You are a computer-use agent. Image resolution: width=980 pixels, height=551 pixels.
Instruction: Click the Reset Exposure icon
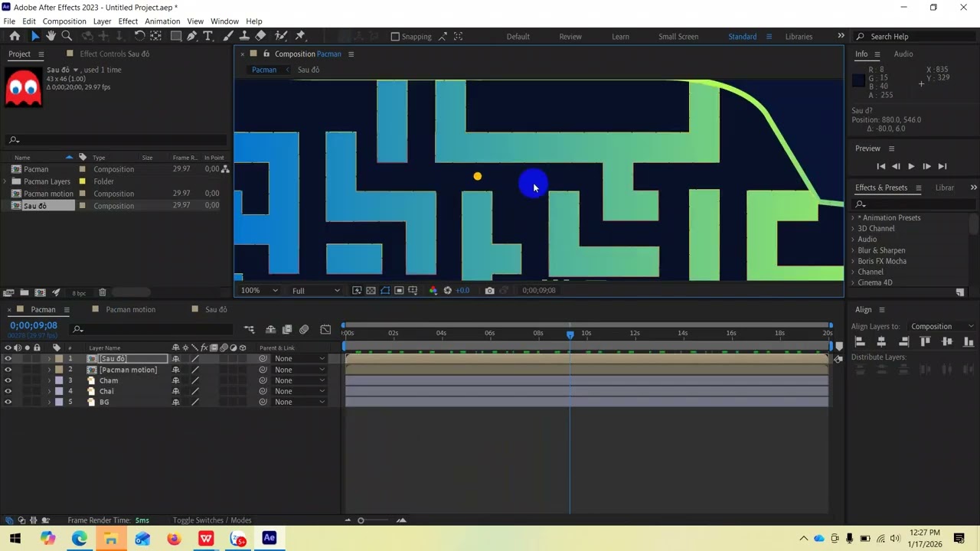pos(448,291)
